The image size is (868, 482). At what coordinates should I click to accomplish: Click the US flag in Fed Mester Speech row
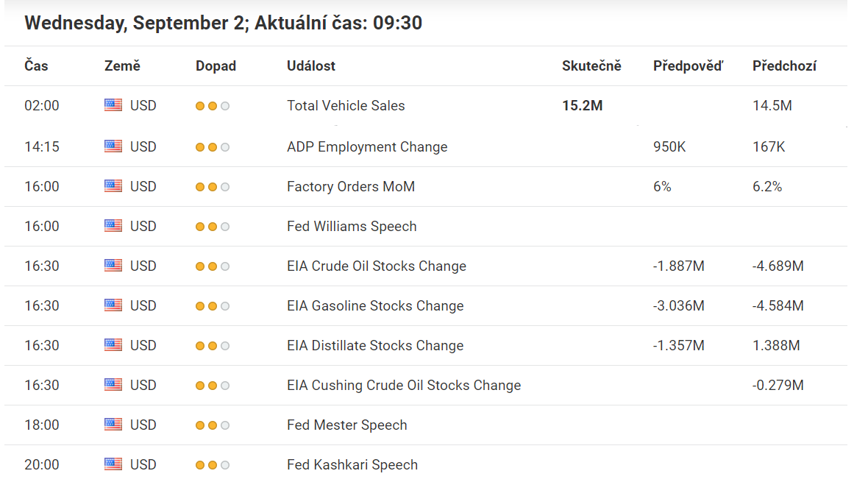pyautogui.click(x=113, y=425)
